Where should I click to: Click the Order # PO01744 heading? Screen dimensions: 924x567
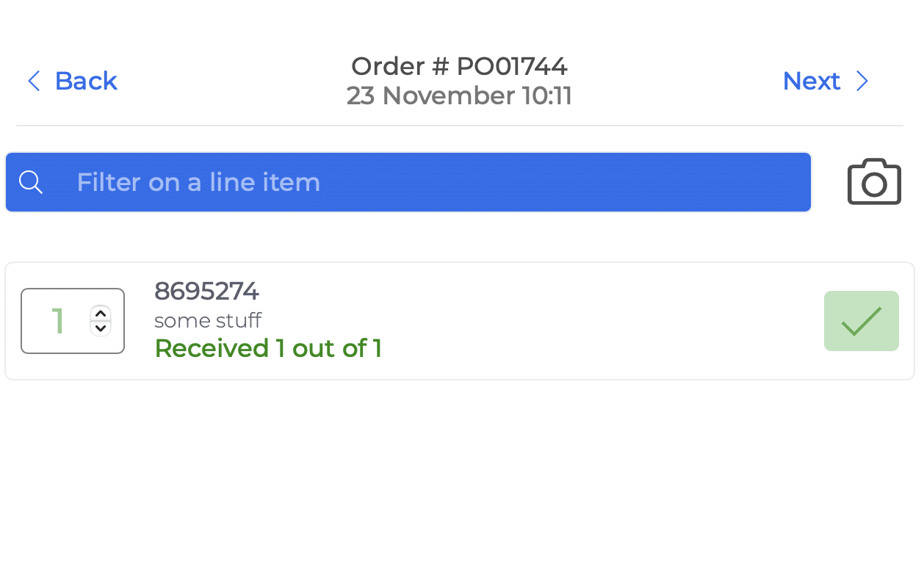(x=459, y=66)
